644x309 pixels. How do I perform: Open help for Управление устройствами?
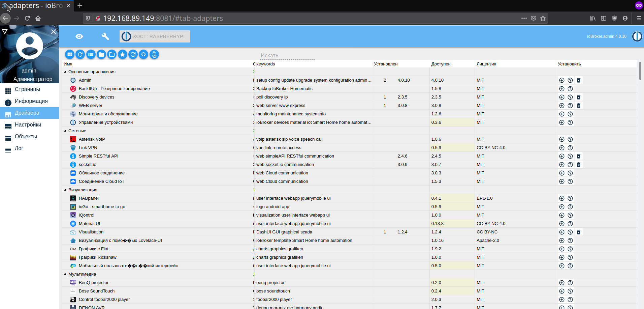pos(570,122)
